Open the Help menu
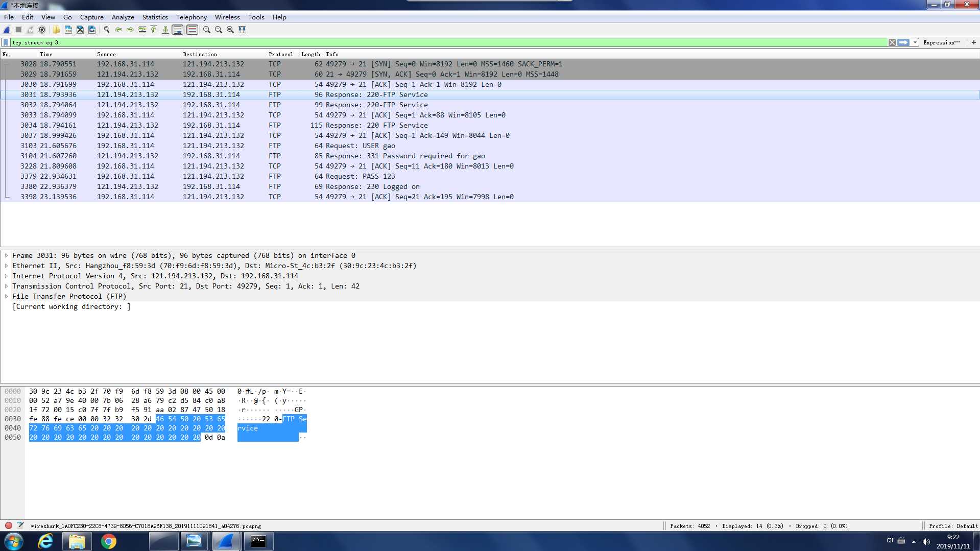 279,17
